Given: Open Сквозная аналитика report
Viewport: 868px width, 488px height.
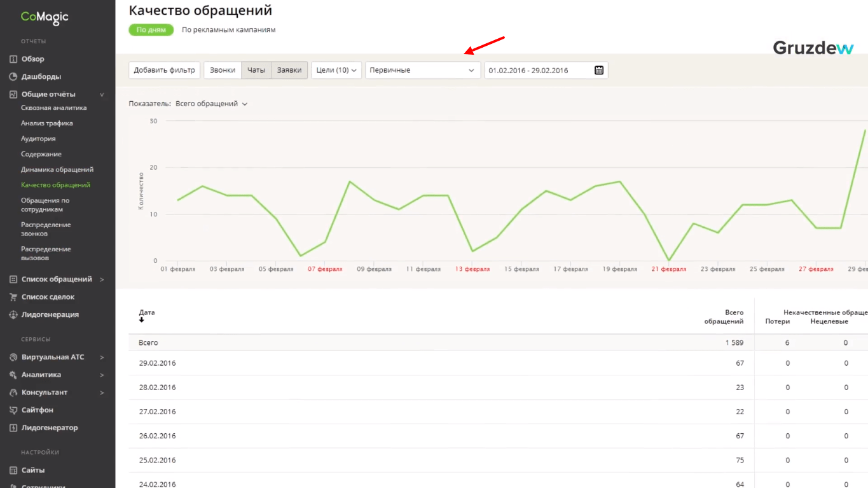Looking at the screenshot, I should point(54,108).
